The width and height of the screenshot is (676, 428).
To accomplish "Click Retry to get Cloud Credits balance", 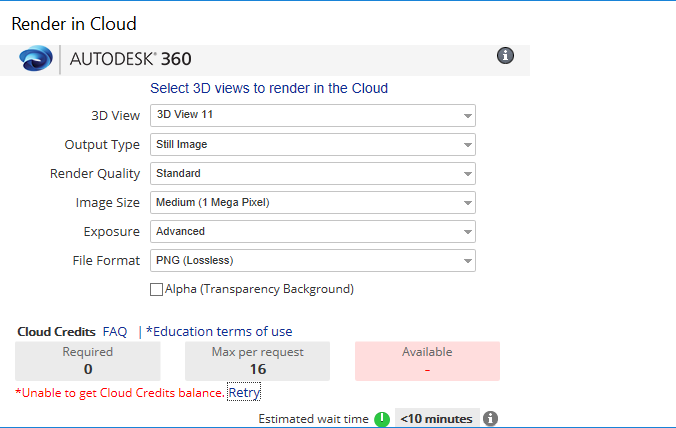I will tap(244, 393).
